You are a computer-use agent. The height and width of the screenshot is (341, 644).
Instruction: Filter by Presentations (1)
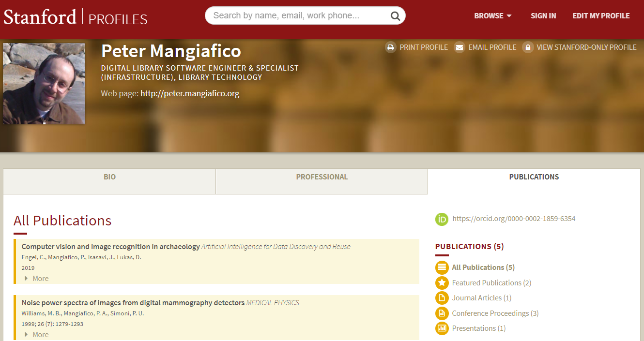point(479,328)
